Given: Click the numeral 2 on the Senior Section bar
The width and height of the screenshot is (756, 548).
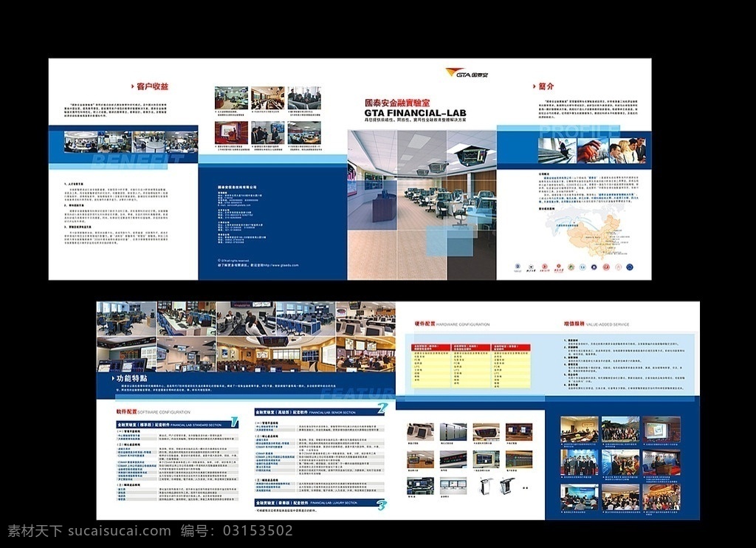Looking at the screenshot, I should [382, 409].
